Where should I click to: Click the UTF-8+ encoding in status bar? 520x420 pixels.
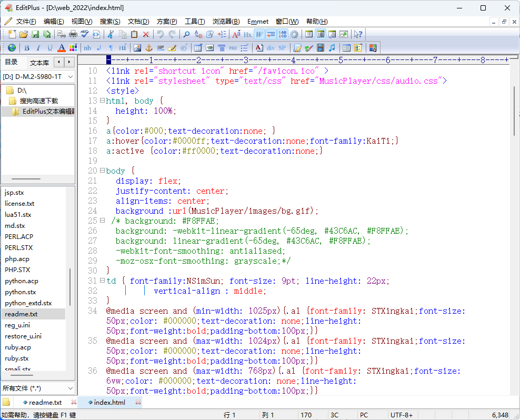point(401,415)
